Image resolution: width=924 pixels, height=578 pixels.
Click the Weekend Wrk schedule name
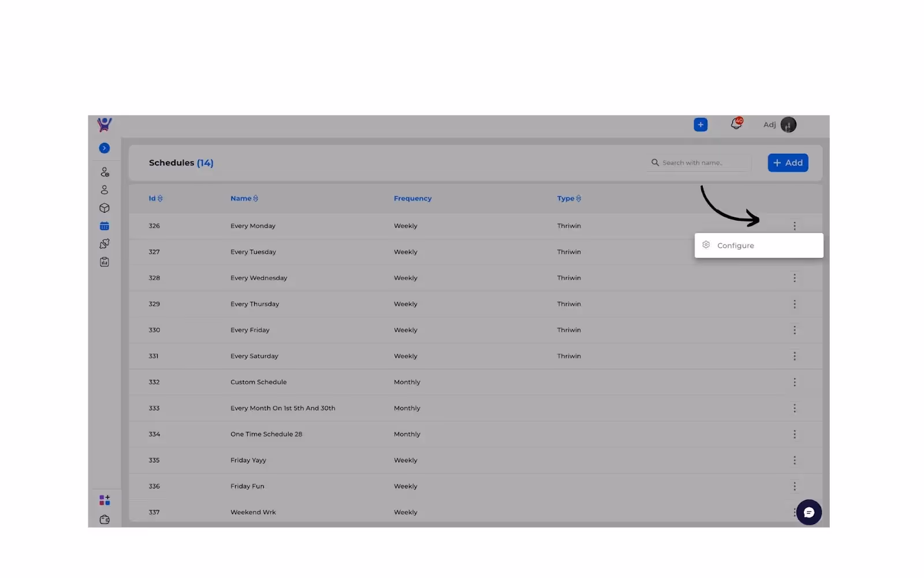tap(253, 512)
